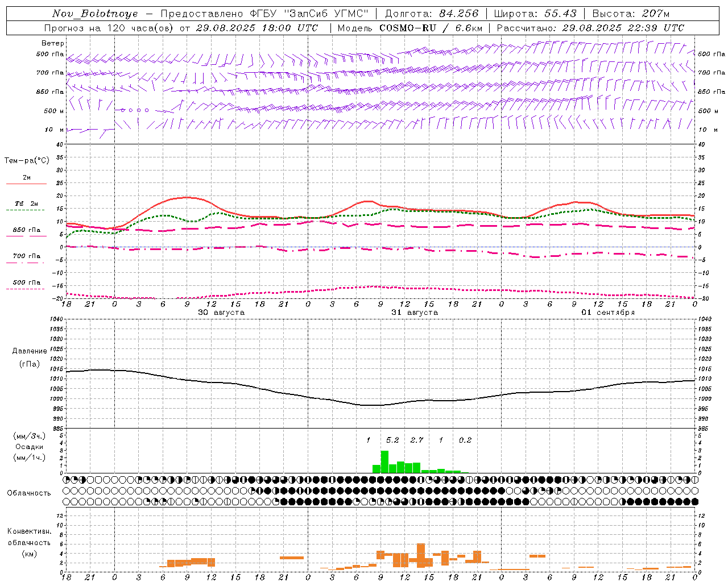Screen dimensions: 728x582
Task: Click the (мм/3ч.) precipitation unit label
Action: (30, 436)
